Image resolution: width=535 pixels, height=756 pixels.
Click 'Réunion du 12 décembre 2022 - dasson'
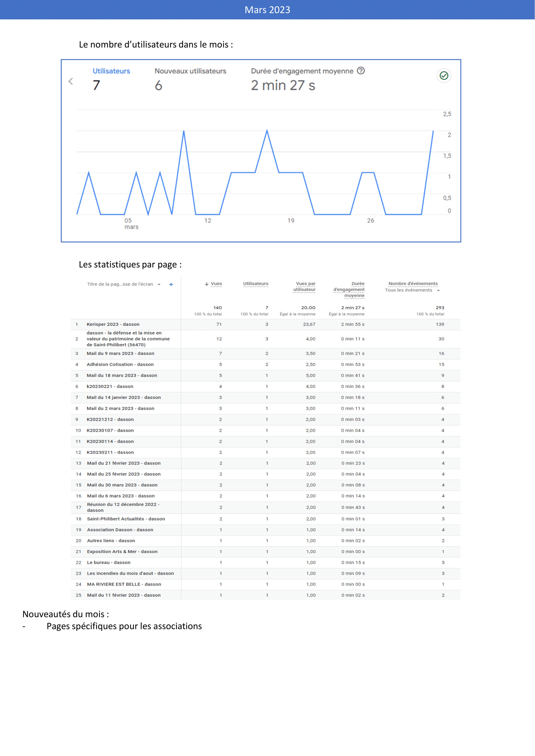(x=123, y=508)
